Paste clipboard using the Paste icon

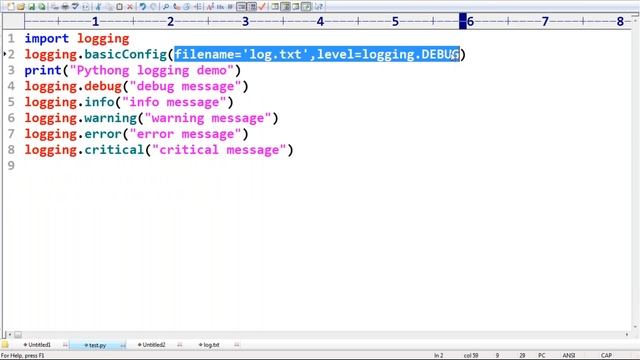(119, 7)
